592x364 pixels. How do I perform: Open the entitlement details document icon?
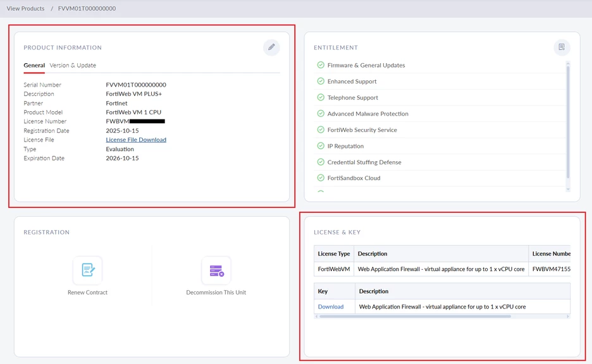pyautogui.click(x=562, y=47)
